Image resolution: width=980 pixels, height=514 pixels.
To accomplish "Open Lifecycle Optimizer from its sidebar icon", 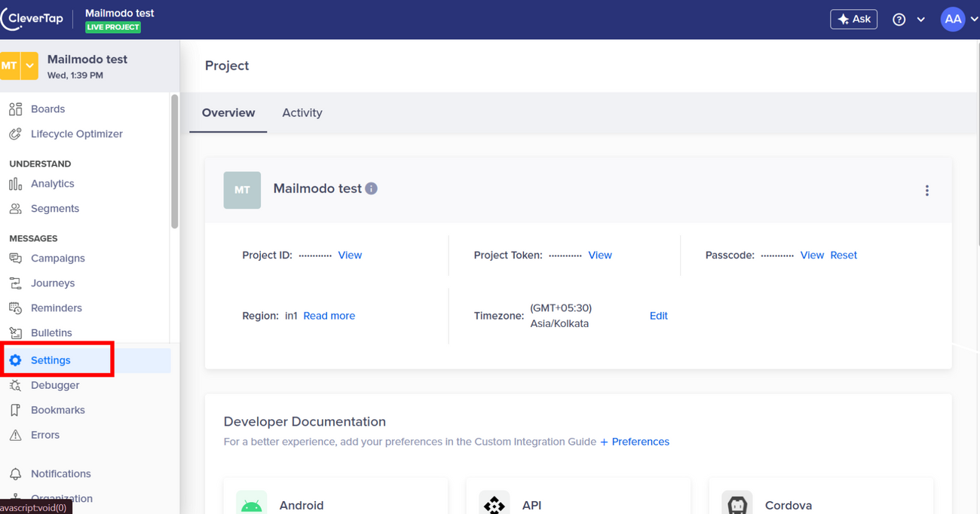I will 15,134.
